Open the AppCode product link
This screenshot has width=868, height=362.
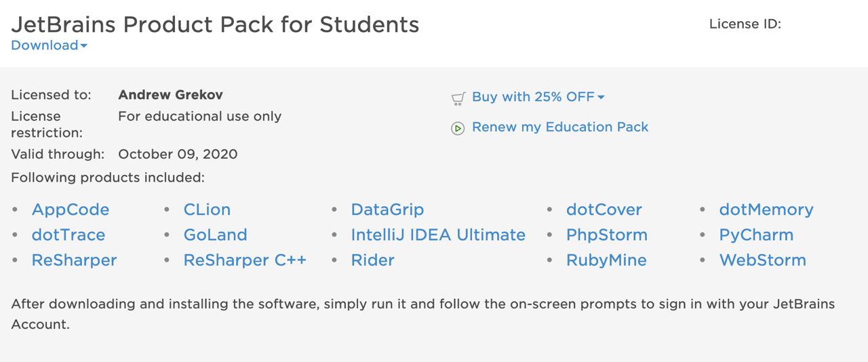coord(71,209)
